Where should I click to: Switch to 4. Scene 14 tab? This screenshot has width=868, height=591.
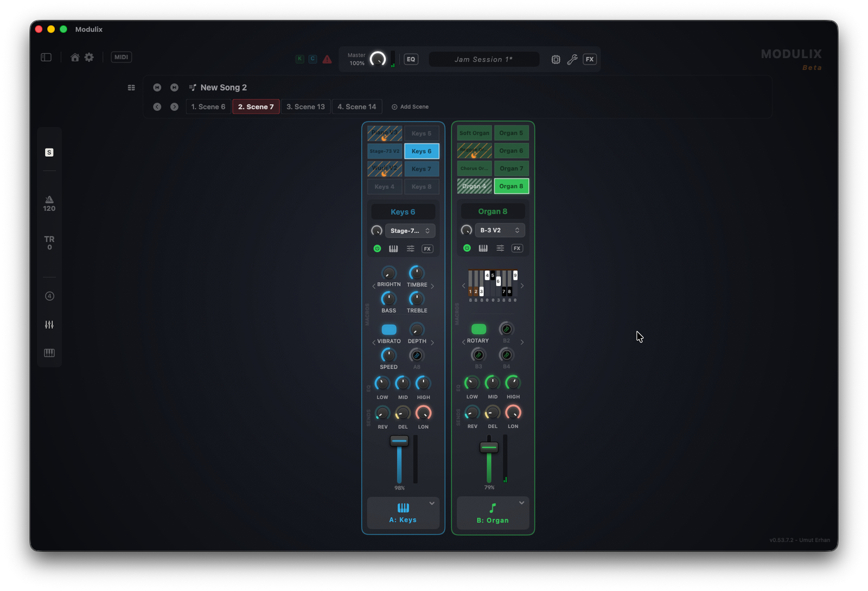click(x=357, y=107)
